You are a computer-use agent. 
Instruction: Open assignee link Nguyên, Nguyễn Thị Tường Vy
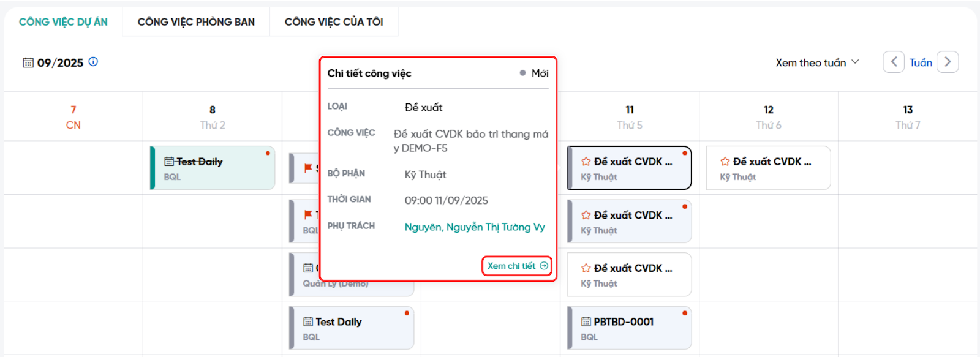point(475,227)
